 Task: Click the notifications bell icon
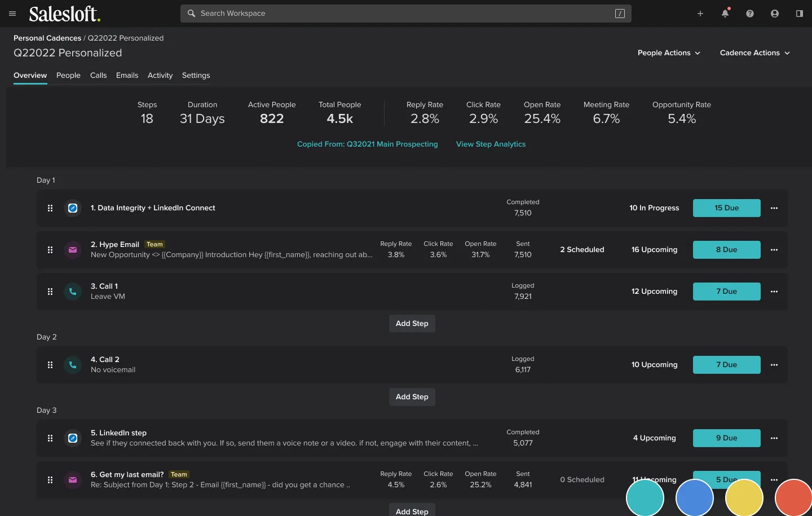(725, 14)
